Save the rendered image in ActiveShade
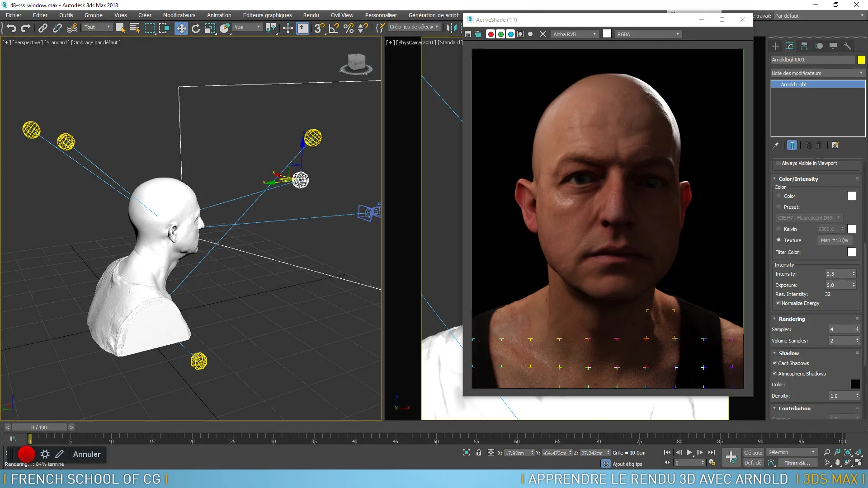 coord(467,34)
